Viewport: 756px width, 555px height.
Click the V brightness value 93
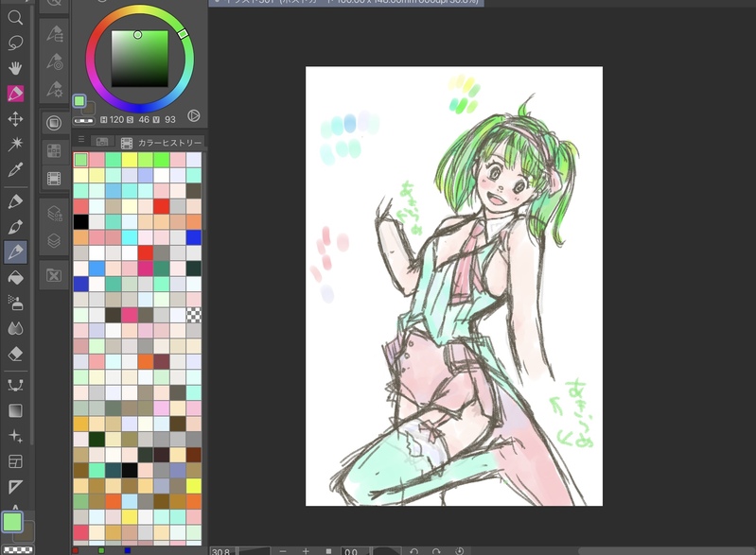pos(170,119)
